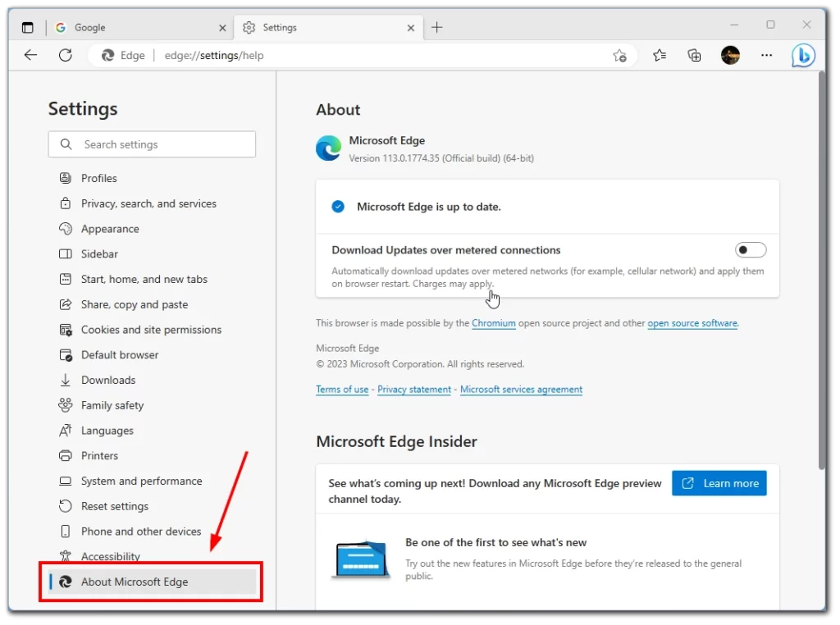Open the Collections icon
Screen dimensions: 840x625
(x=694, y=55)
